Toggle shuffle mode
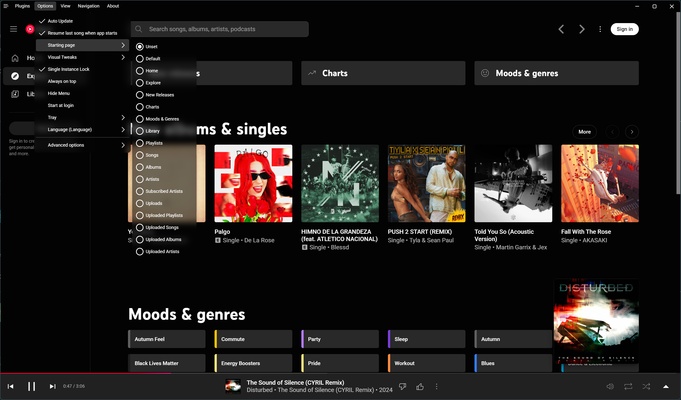This screenshot has width=681, height=400. tap(646, 386)
